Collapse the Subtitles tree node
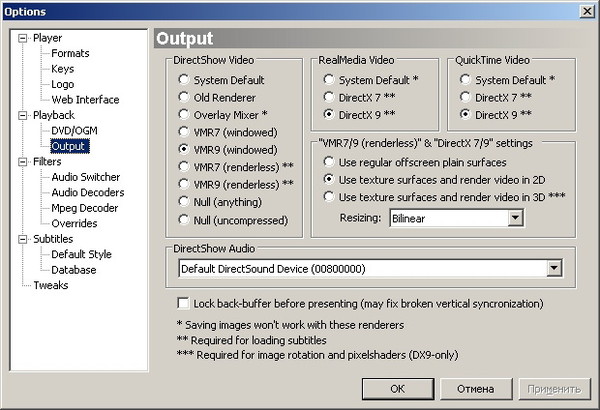 pyautogui.click(x=23, y=239)
